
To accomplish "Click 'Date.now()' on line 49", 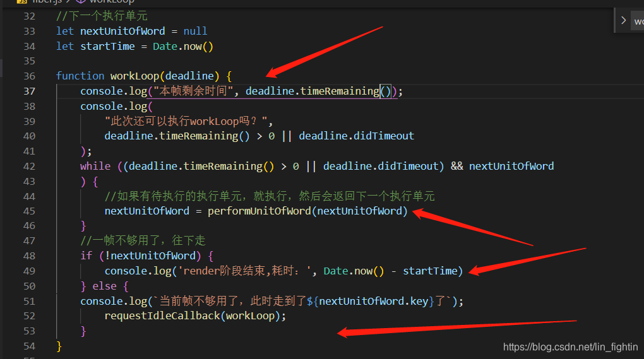I will coord(354,271).
